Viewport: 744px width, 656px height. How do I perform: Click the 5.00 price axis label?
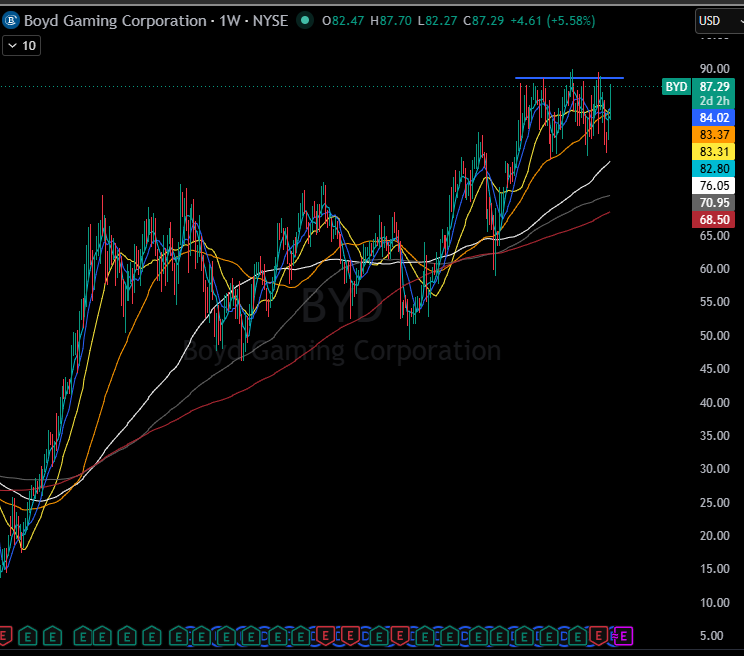[x=712, y=636]
